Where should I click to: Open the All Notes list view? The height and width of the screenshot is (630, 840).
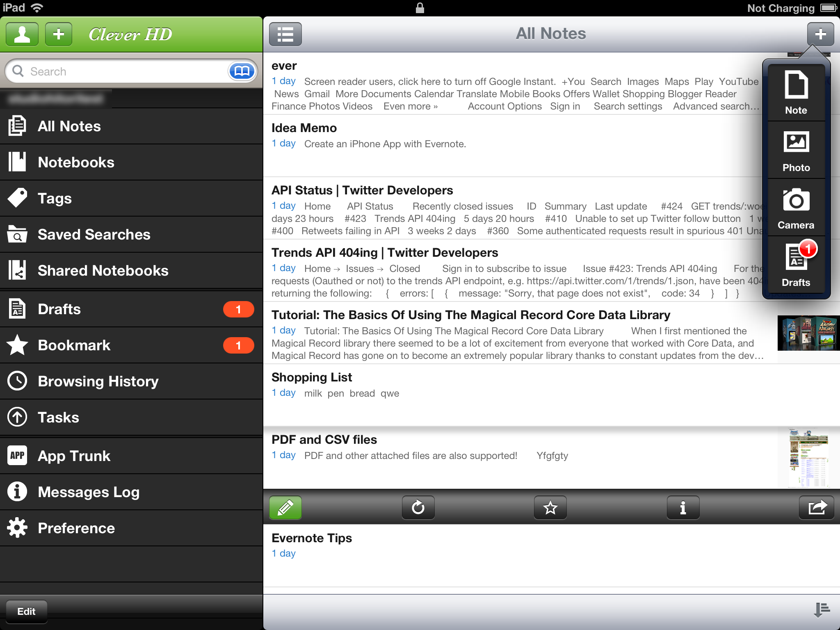click(286, 34)
